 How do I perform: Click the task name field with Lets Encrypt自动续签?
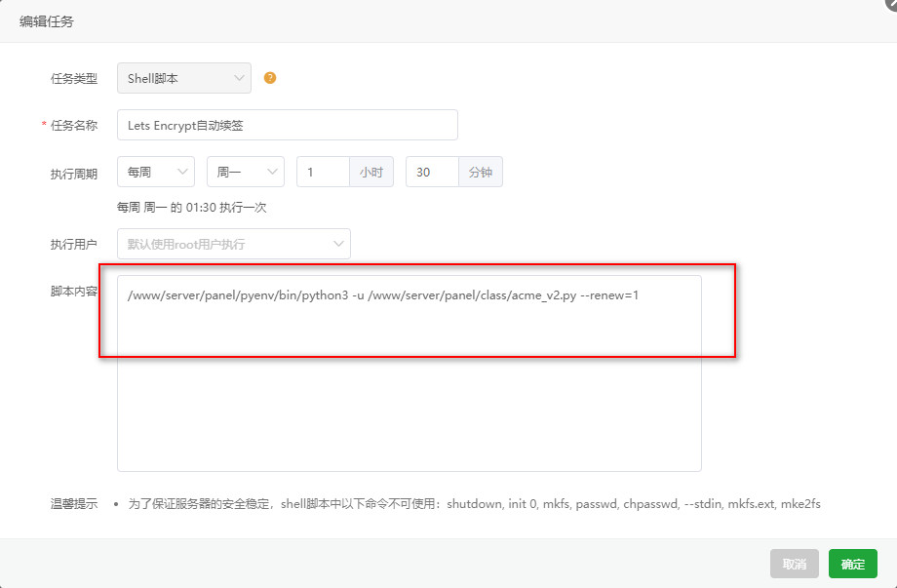point(287,125)
